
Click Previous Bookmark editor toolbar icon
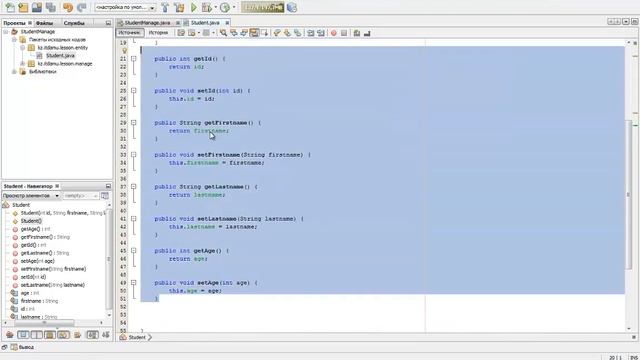tap(277, 33)
